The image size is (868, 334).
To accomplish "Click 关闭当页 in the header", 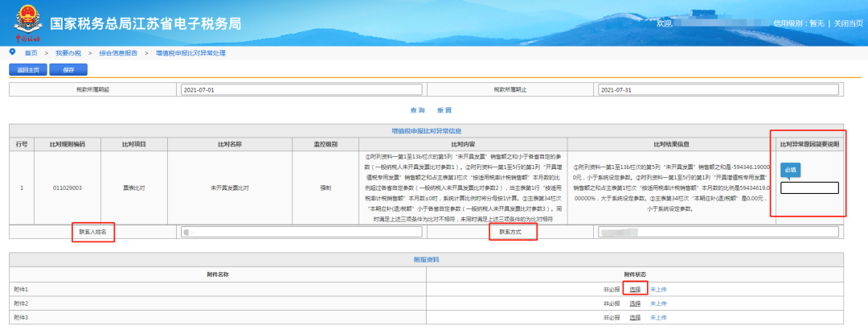I will [x=849, y=23].
